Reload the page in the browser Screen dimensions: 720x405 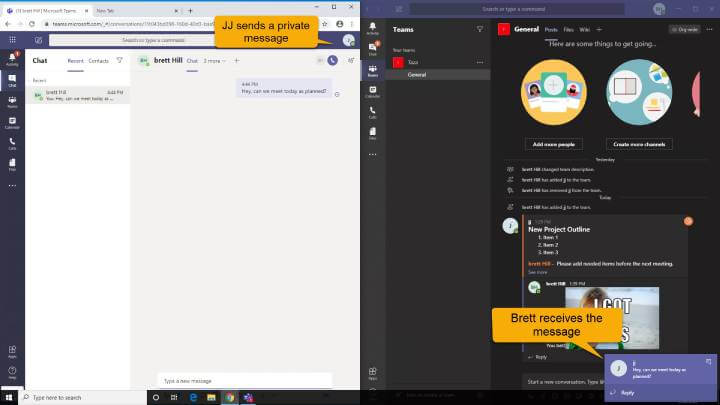pos(32,24)
